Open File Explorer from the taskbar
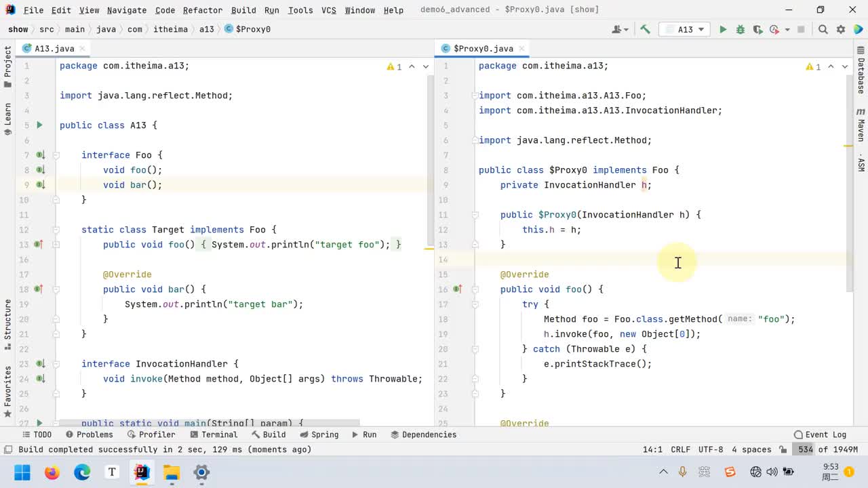Image resolution: width=868 pixels, height=488 pixels. 172,472
